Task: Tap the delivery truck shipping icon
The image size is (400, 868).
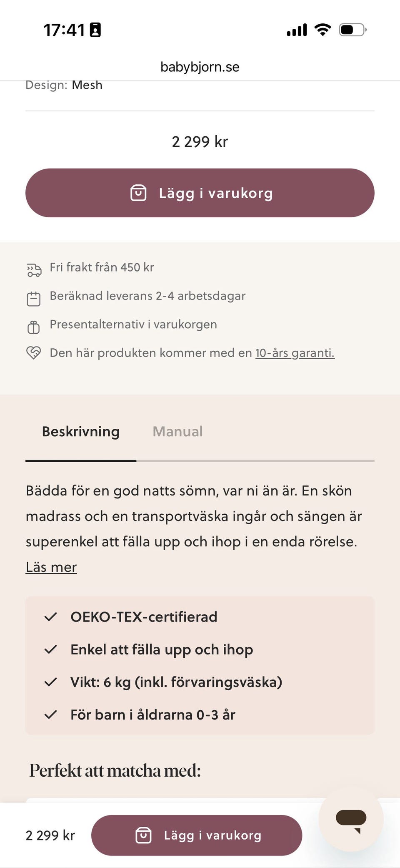Action: pyautogui.click(x=34, y=270)
